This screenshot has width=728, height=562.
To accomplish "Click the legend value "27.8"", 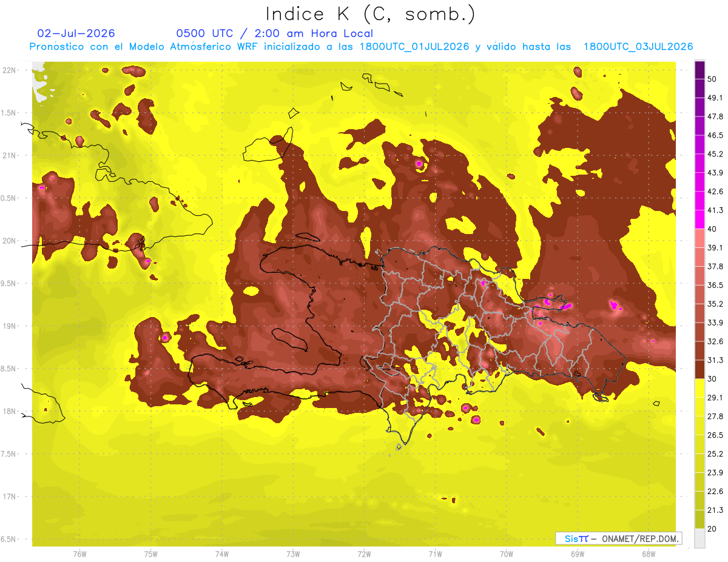I will click(x=715, y=416).
